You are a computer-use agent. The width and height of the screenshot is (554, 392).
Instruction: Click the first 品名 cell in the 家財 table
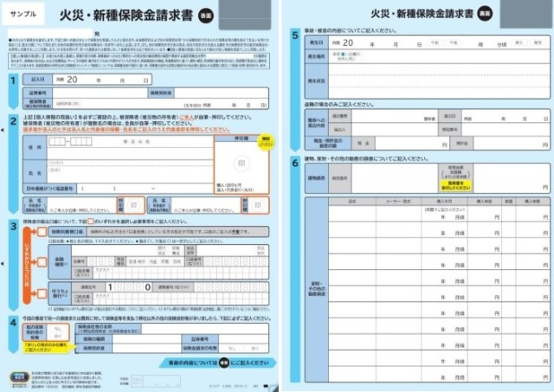tap(352, 213)
